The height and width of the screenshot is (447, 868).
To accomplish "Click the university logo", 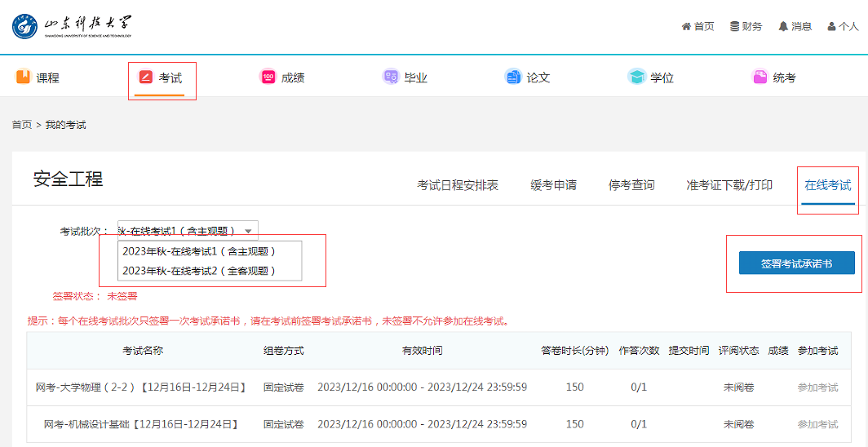I will [72, 26].
